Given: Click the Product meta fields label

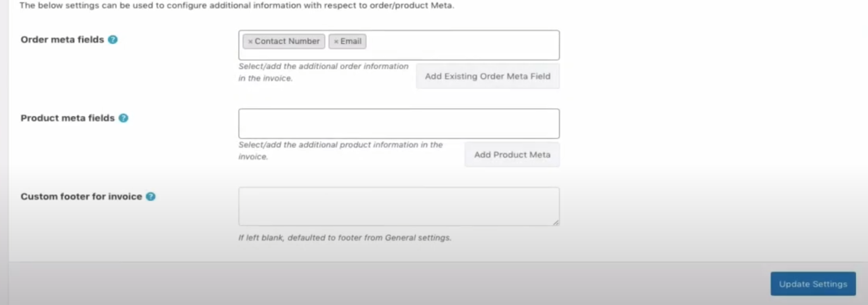Looking at the screenshot, I should pyautogui.click(x=68, y=118).
